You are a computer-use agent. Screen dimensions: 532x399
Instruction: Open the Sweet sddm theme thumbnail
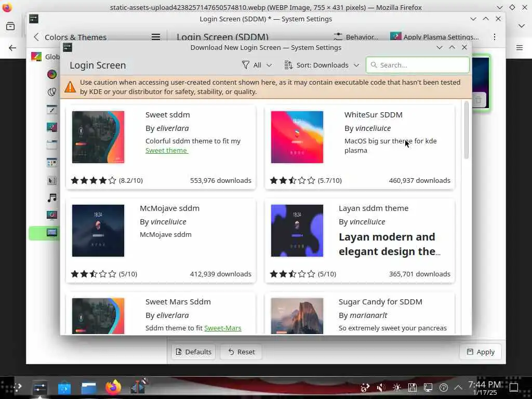click(98, 137)
